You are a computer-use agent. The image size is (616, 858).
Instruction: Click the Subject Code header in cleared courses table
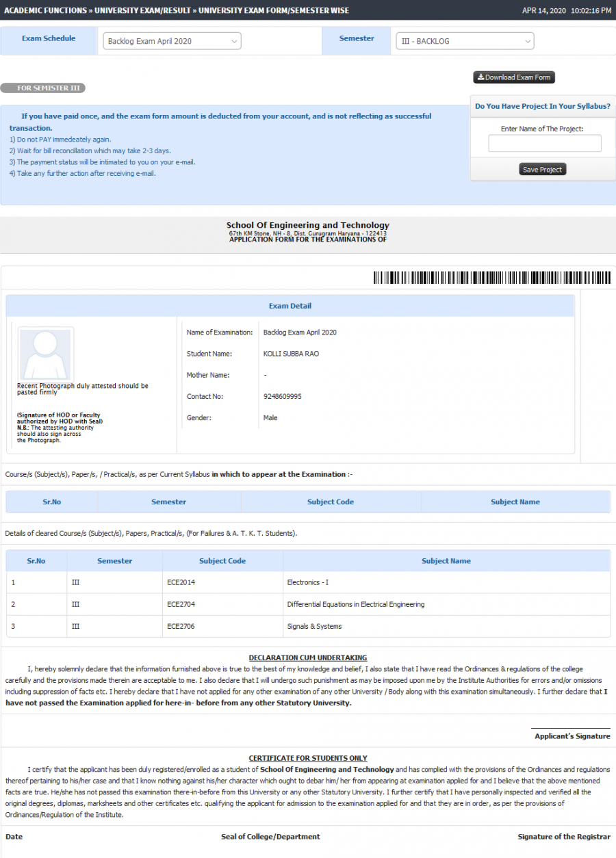click(222, 561)
